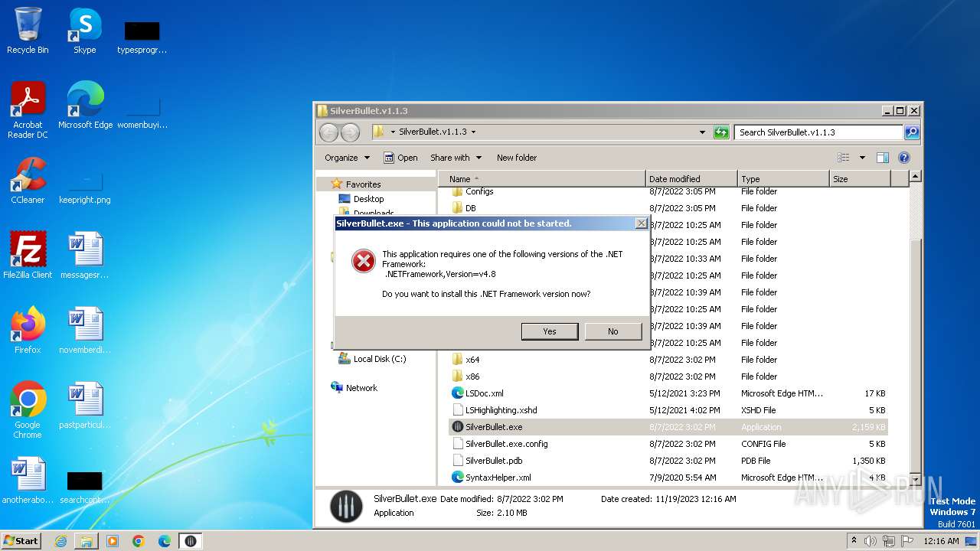Select pastparticul Word document on desktop
The width and height of the screenshot is (980, 551).
[84, 406]
